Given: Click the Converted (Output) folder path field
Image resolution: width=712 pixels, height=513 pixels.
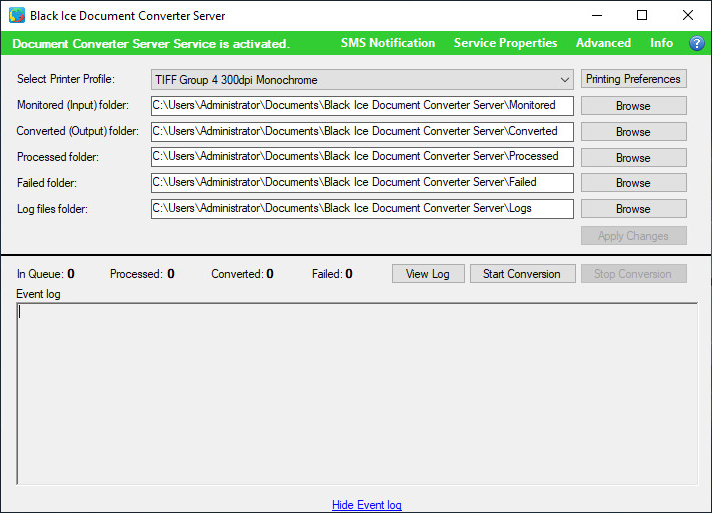Looking at the screenshot, I should 362,131.
